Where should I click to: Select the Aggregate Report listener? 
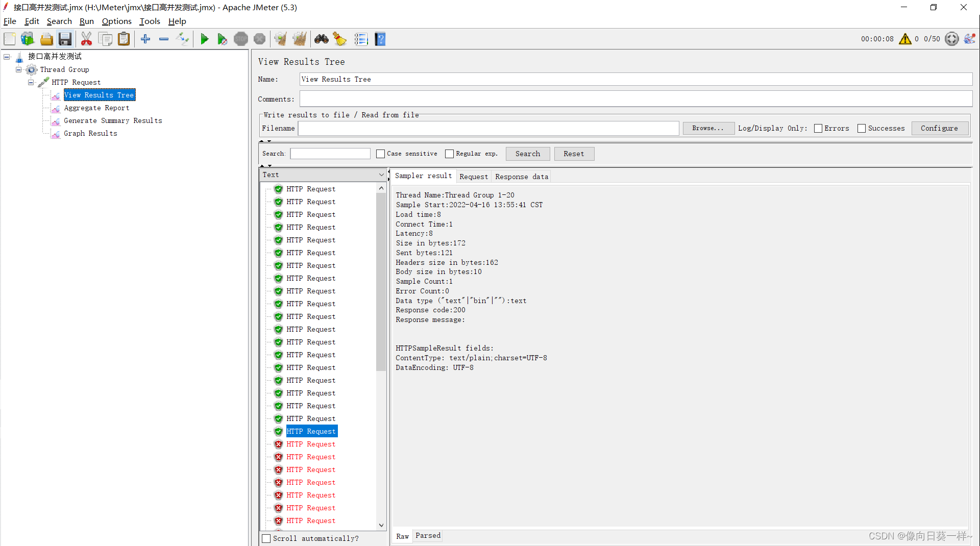(x=96, y=108)
